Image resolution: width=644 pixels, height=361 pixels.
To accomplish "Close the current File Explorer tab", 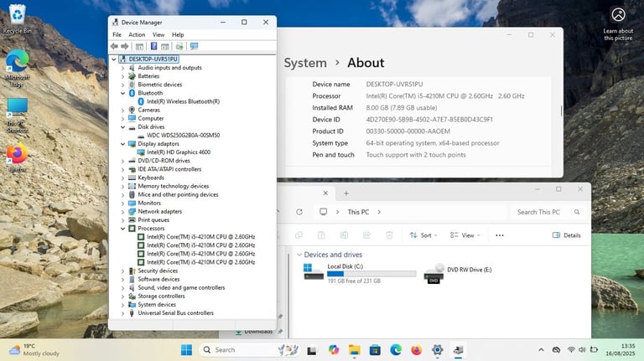I will [325, 193].
